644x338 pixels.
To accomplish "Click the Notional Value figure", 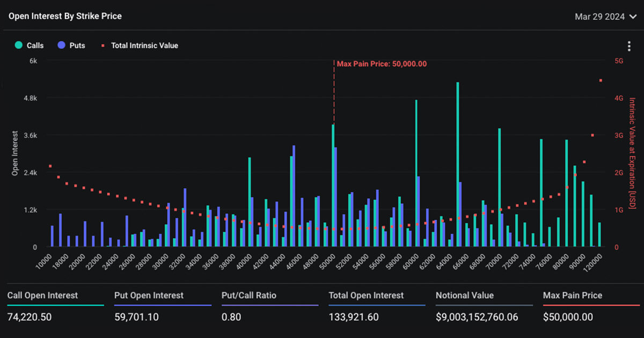I will click(x=477, y=317).
